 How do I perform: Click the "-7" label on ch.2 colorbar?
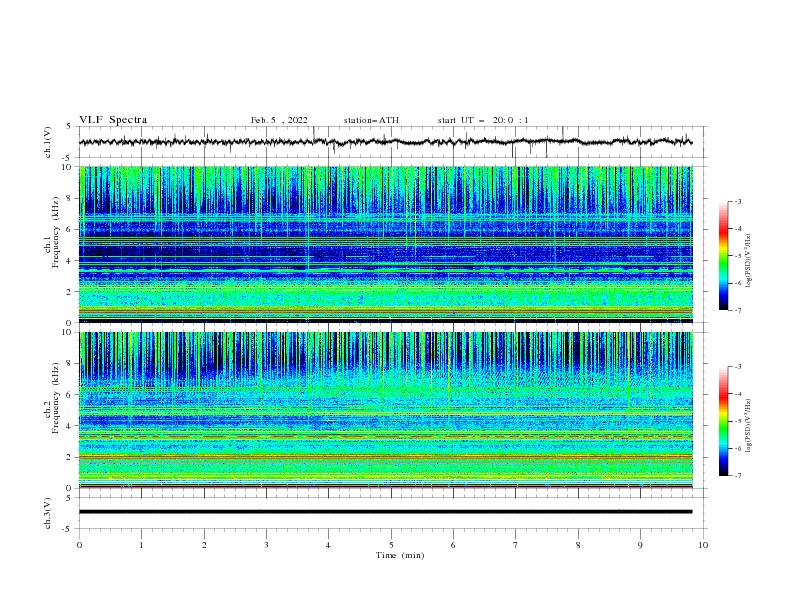point(737,476)
